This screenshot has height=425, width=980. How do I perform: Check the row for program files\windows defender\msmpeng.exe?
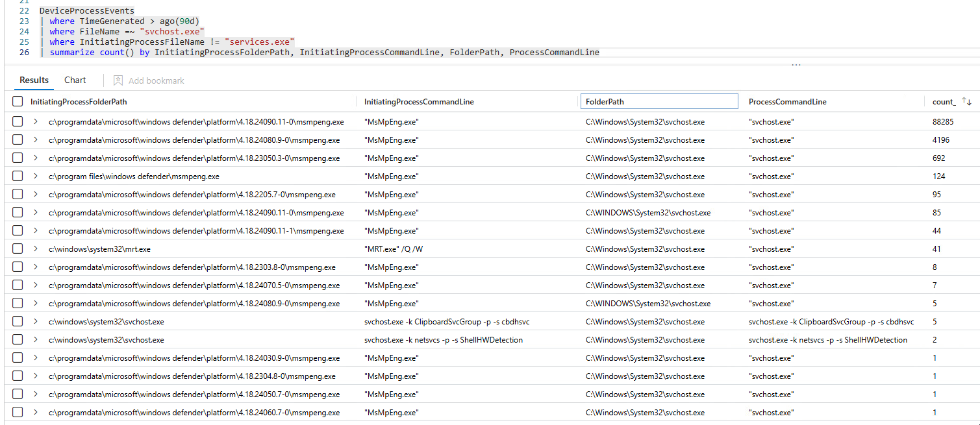click(x=18, y=176)
